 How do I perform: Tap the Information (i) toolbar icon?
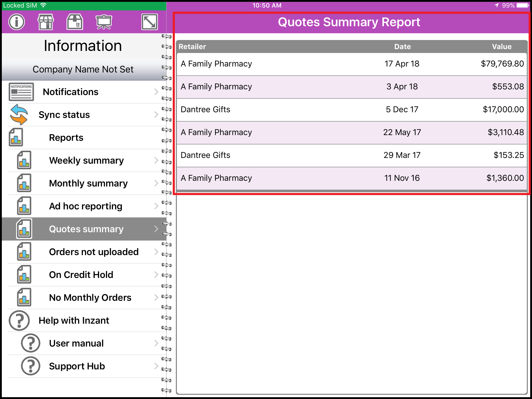17,22
